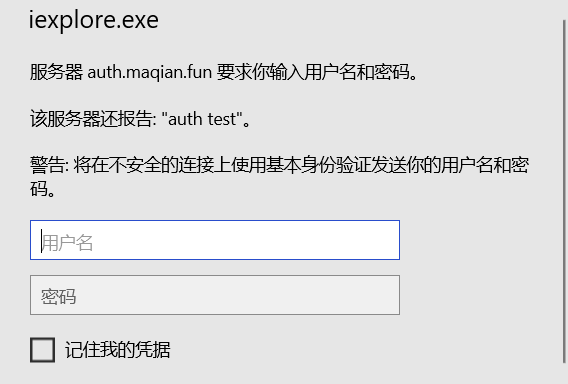Click the "auth test" realm text
This screenshot has height=384, width=568.
coord(205,119)
